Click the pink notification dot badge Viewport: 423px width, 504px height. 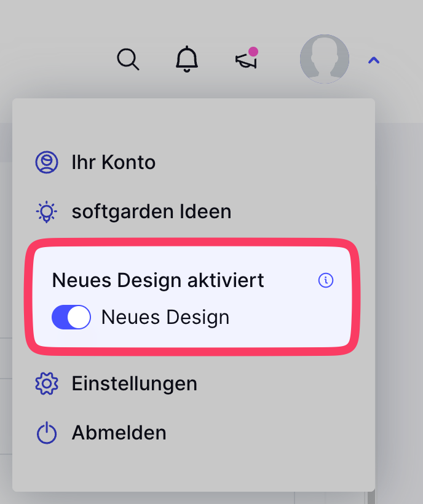(253, 52)
